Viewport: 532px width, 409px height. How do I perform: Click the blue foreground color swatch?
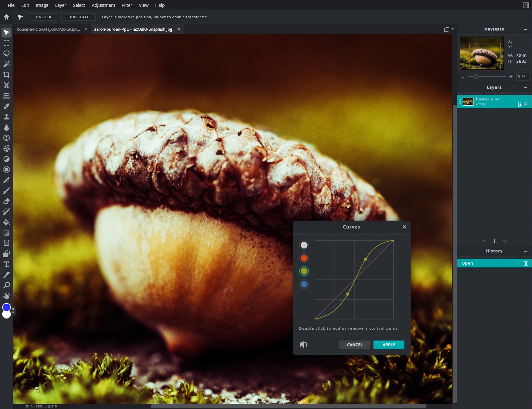tap(6, 307)
